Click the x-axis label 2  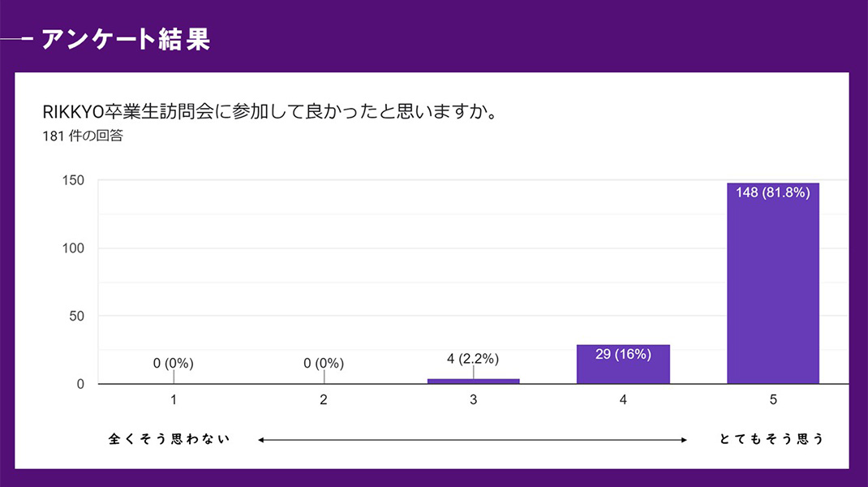(x=324, y=399)
